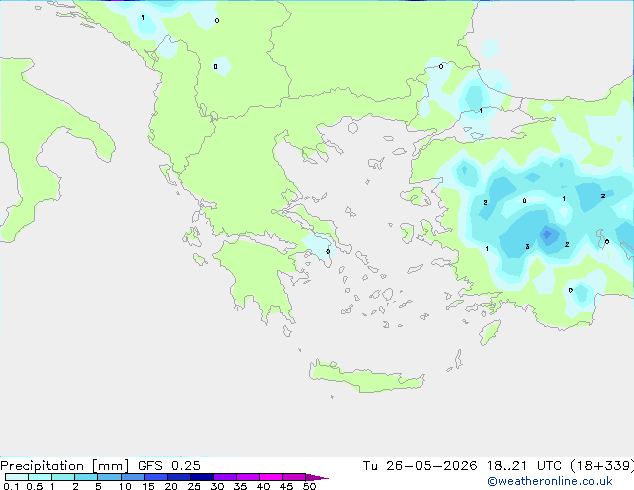The width and height of the screenshot is (634, 490).
Task: Click the '15' legend scale label
Action: [148, 486]
